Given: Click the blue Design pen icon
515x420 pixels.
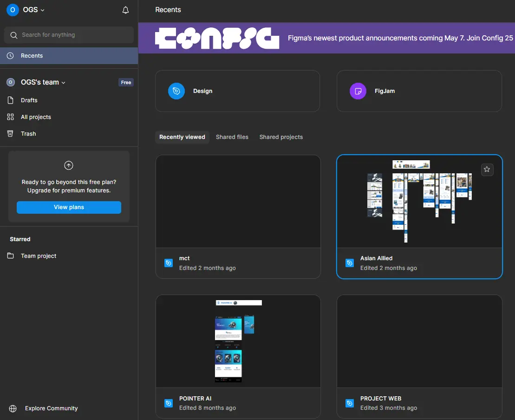Looking at the screenshot, I should pyautogui.click(x=176, y=91).
